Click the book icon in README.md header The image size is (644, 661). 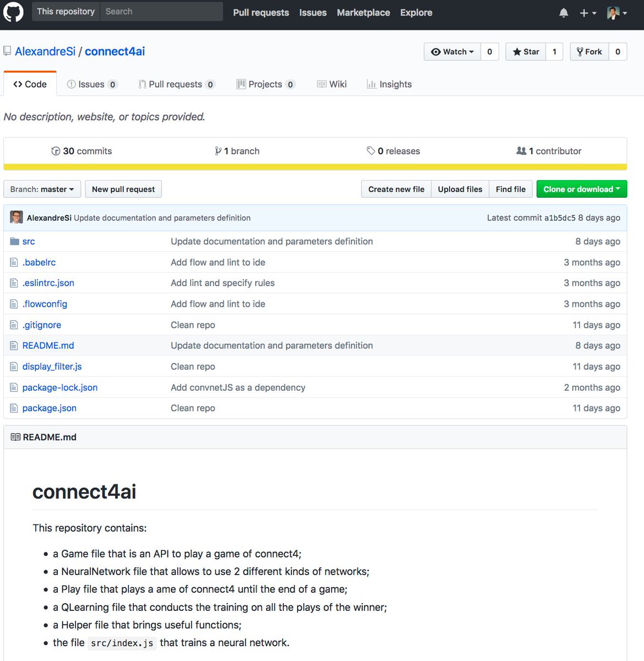click(15, 437)
